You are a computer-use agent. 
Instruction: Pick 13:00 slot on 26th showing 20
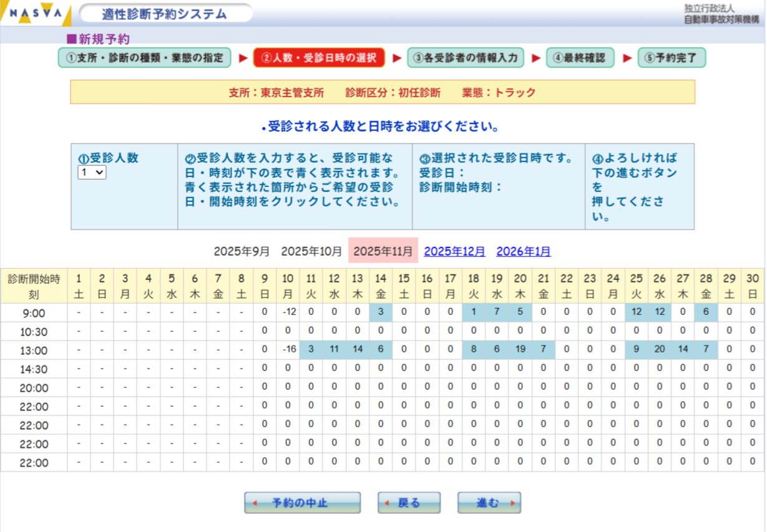tap(660, 349)
